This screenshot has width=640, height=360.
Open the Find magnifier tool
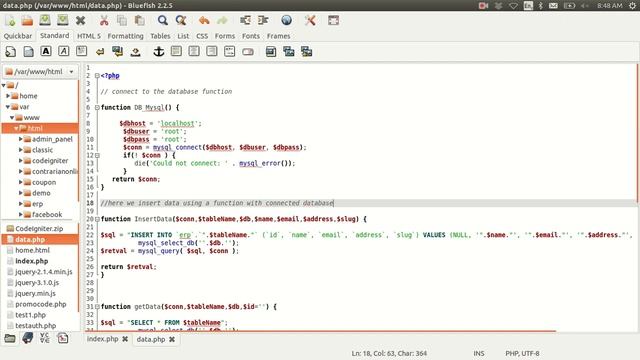162,20
